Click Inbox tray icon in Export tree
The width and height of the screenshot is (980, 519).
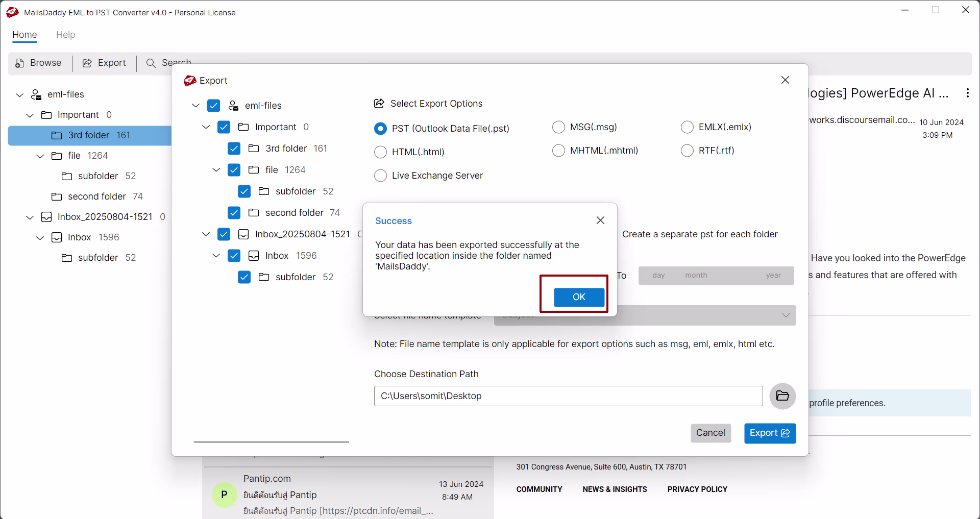[254, 256]
